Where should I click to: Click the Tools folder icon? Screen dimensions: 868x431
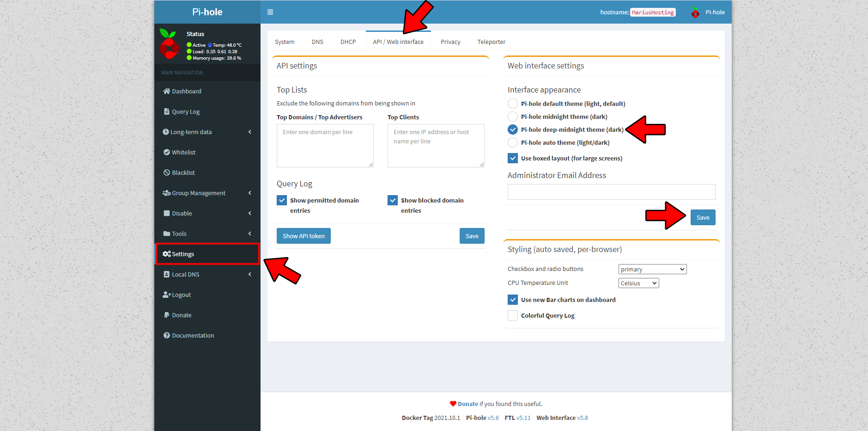pos(167,234)
